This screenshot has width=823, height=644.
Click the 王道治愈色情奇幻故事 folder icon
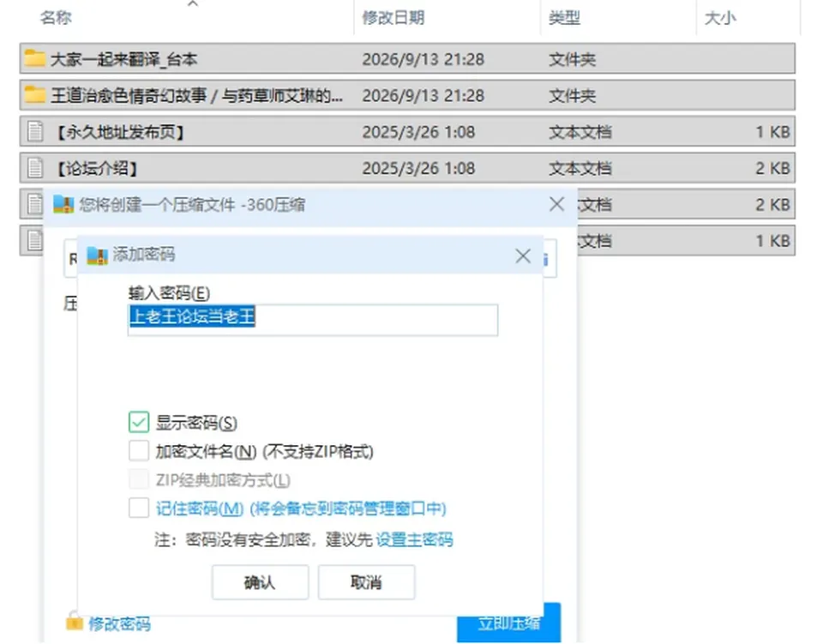click(34, 94)
